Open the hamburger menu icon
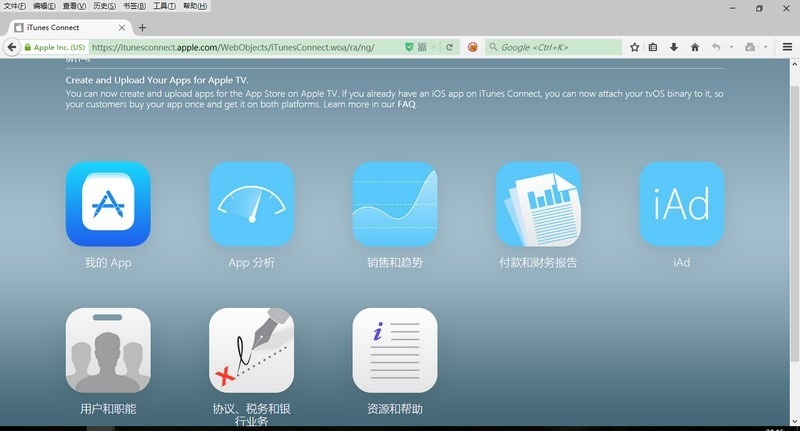This screenshot has height=431, width=800. [787, 47]
